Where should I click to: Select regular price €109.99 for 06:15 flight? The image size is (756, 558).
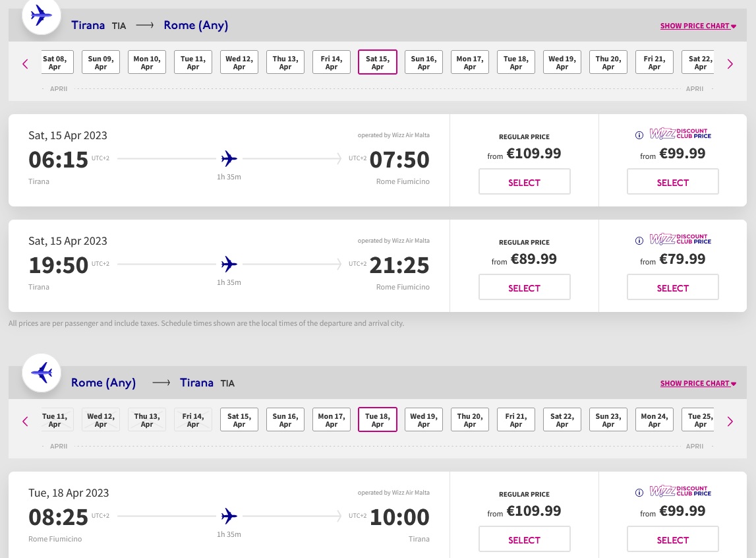(x=524, y=182)
